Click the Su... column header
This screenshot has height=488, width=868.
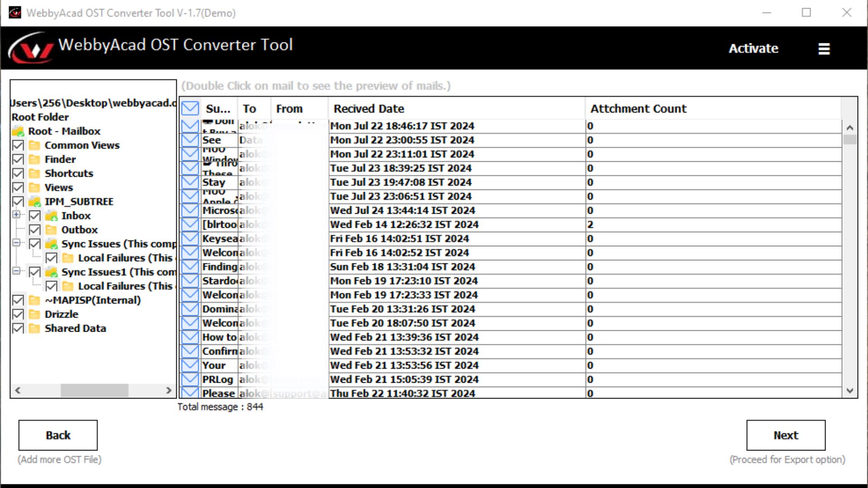[x=218, y=108]
